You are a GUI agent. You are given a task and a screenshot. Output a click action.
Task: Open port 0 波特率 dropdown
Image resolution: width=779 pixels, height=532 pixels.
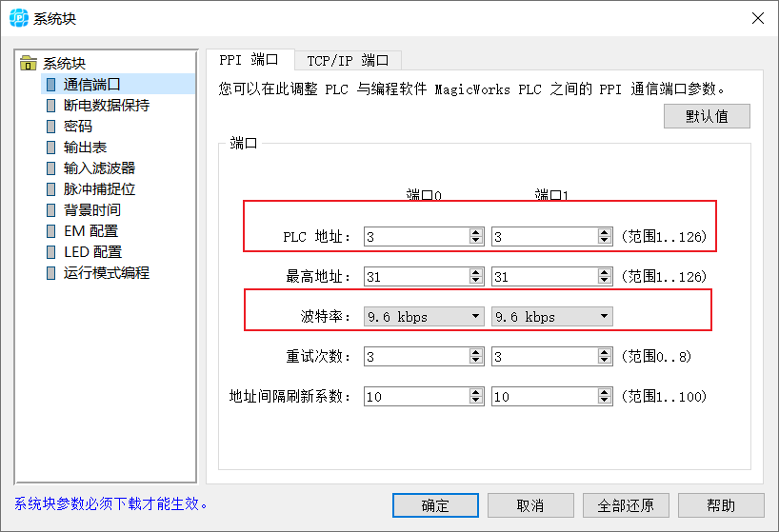pos(424,316)
